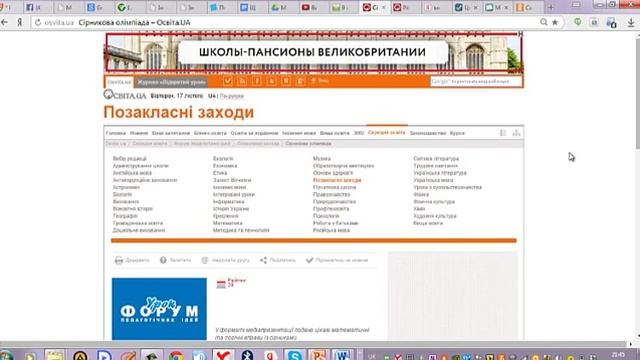Go back with the browser back arrow

4,23
